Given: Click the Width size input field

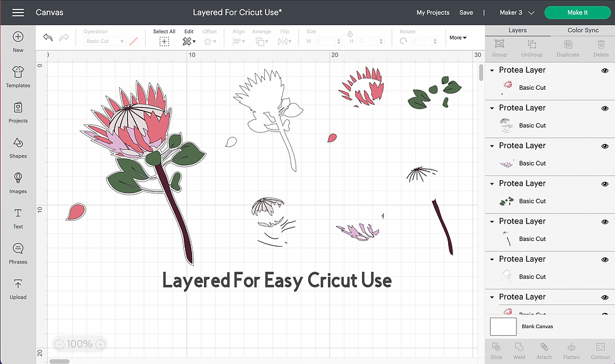Looking at the screenshot, I should click(x=328, y=41).
